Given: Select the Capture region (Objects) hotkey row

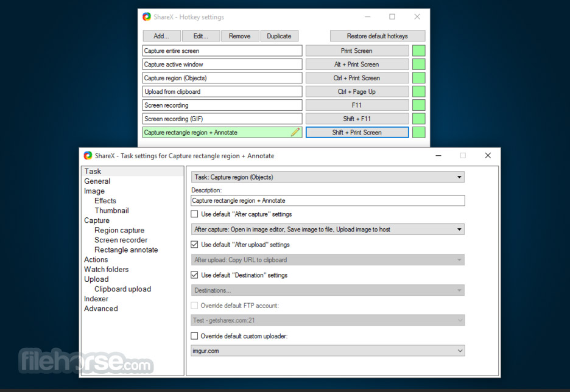Looking at the screenshot, I should click(222, 78).
